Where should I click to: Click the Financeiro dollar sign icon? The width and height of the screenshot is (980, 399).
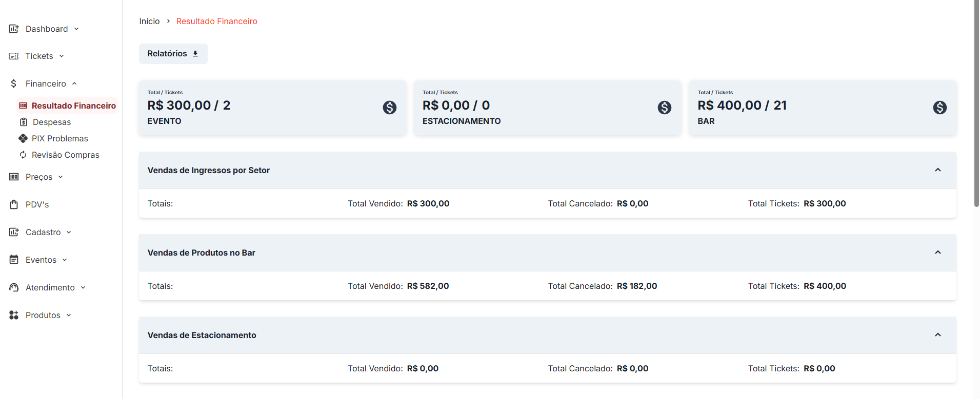[x=14, y=83]
